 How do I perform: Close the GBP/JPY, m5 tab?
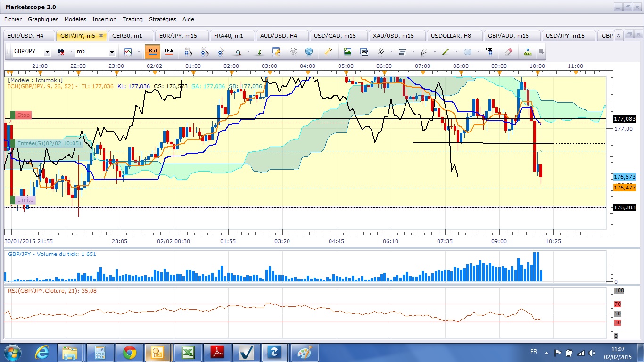point(101,36)
